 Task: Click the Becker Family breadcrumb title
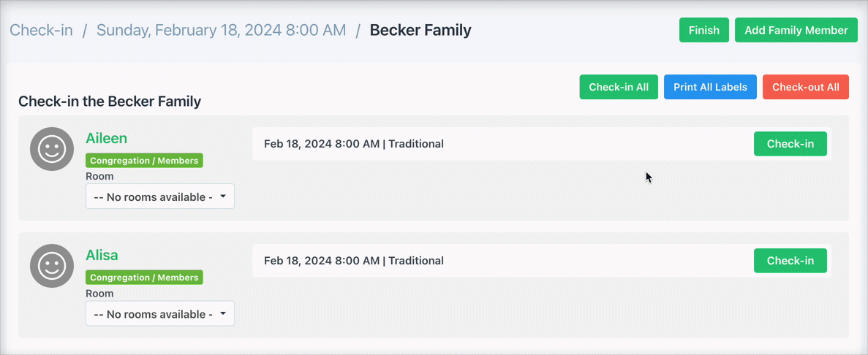pos(420,31)
